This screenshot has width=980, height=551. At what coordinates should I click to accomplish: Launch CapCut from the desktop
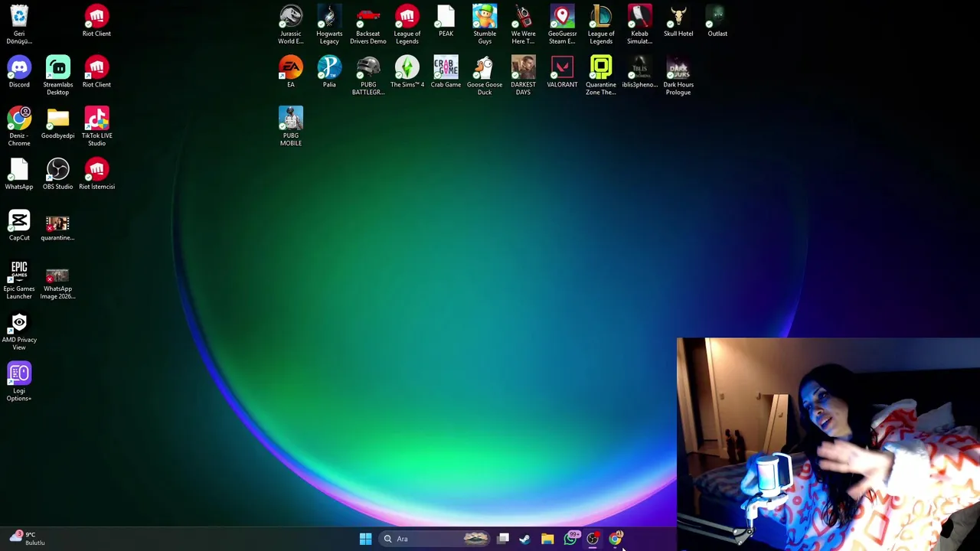coord(19,225)
